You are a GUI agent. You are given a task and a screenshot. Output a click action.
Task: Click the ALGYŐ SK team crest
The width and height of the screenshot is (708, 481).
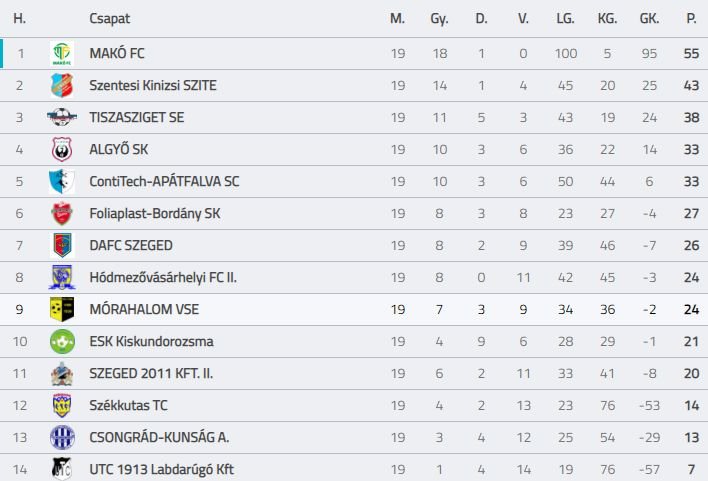click(x=62, y=150)
